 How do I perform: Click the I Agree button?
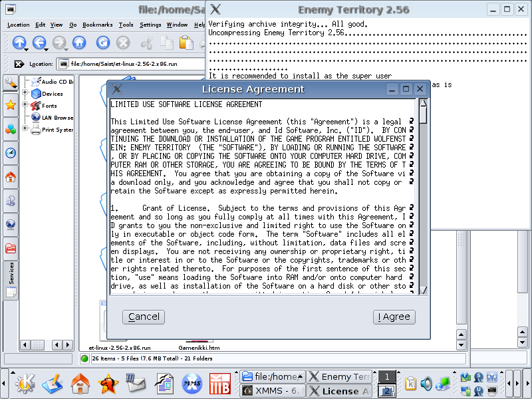[x=394, y=317]
